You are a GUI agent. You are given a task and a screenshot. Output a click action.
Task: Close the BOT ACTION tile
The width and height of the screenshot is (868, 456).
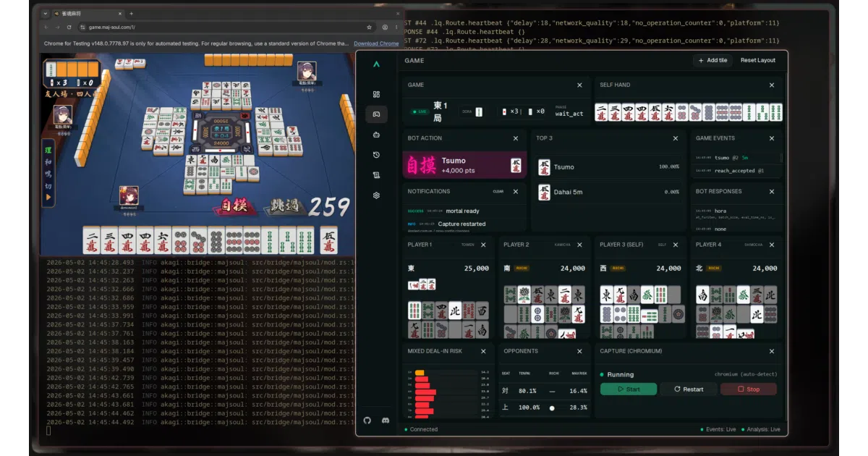coord(516,138)
